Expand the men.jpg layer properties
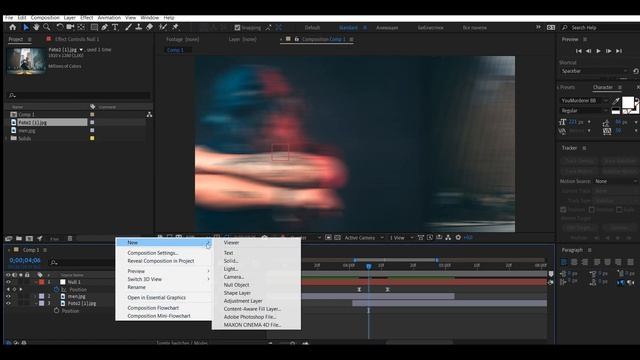The height and width of the screenshot is (360, 640). (36, 296)
